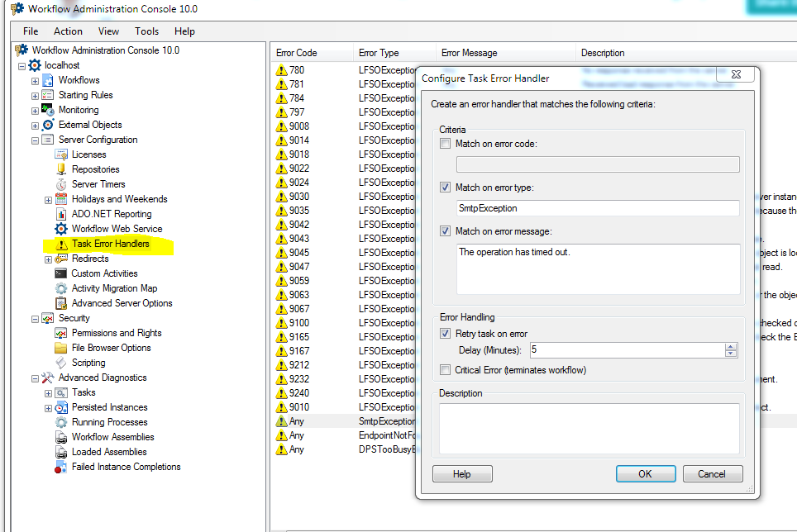Sort list by Error Type column
This screenshot has width=797, height=532.
tap(394, 53)
